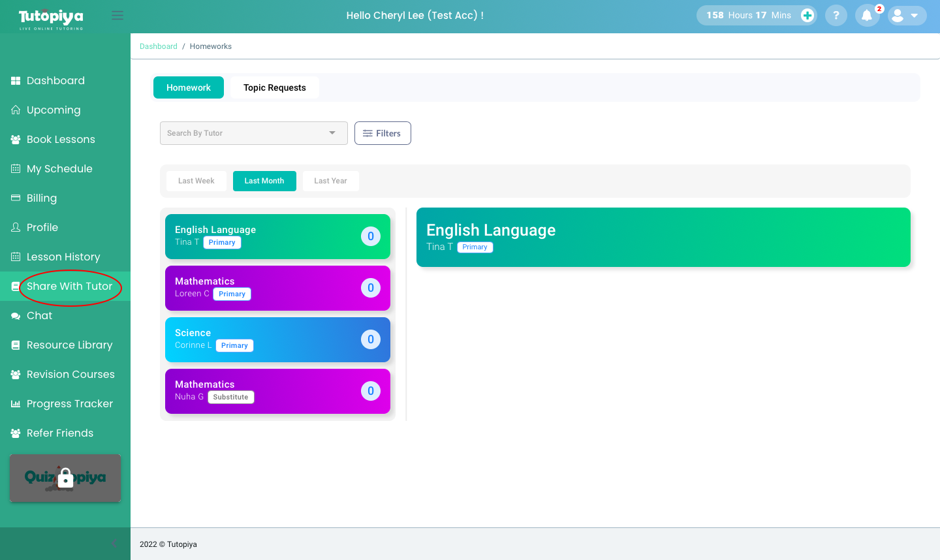Open the user account menu
The width and height of the screenshot is (940, 560).
[907, 16]
